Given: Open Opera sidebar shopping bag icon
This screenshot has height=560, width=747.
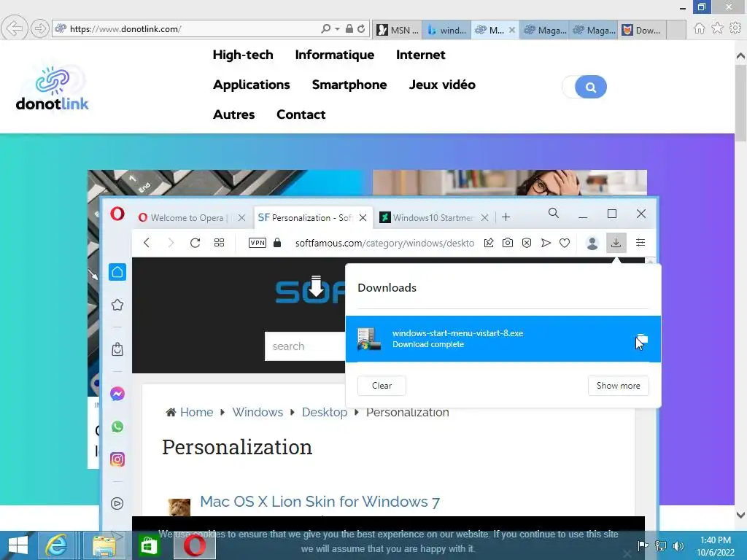Looking at the screenshot, I should 117,349.
